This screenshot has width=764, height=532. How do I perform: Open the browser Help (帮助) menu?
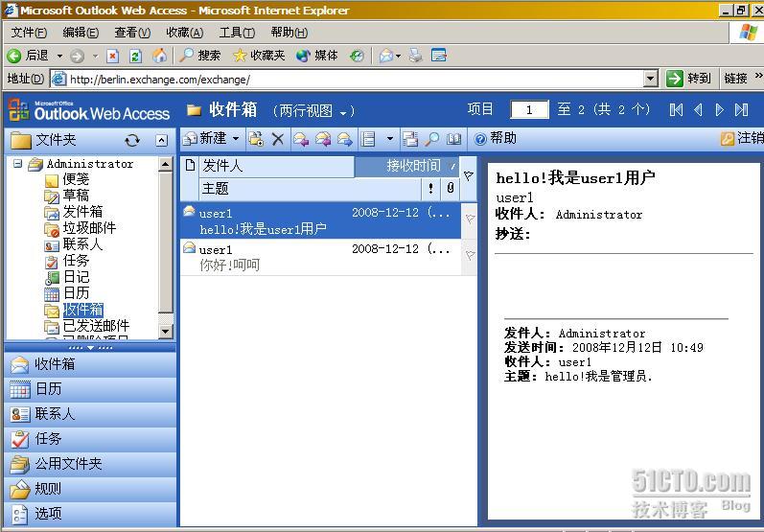pos(289,33)
